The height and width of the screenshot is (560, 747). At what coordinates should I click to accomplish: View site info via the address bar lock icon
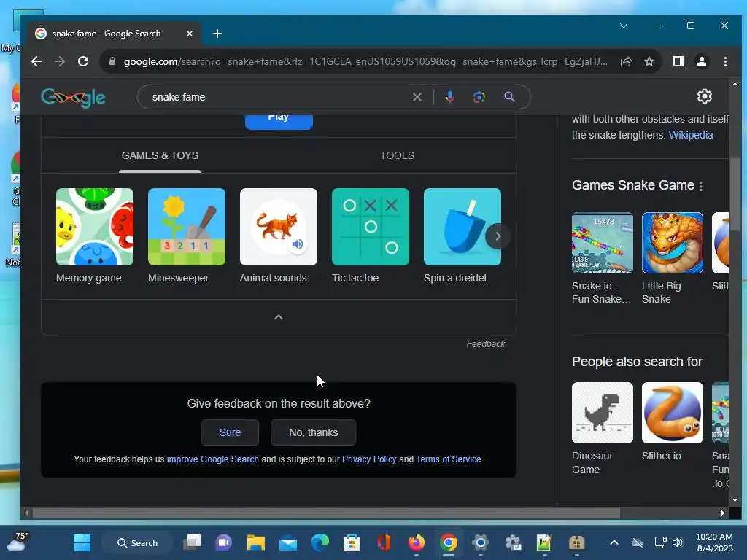(x=112, y=61)
